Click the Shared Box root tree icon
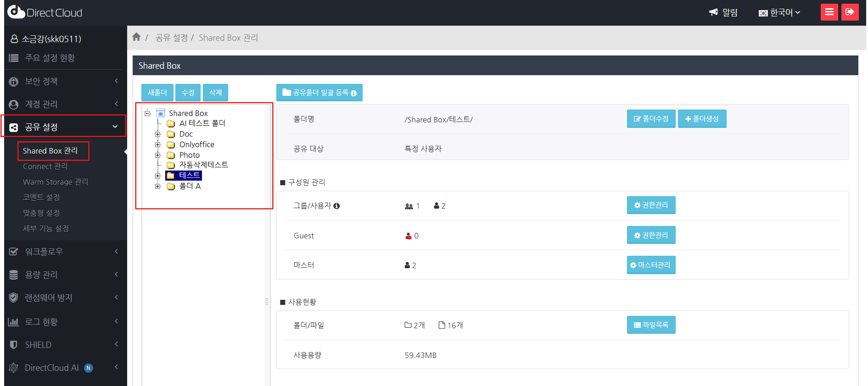Image resolution: width=868 pixels, height=386 pixels. [x=161, y=113]
